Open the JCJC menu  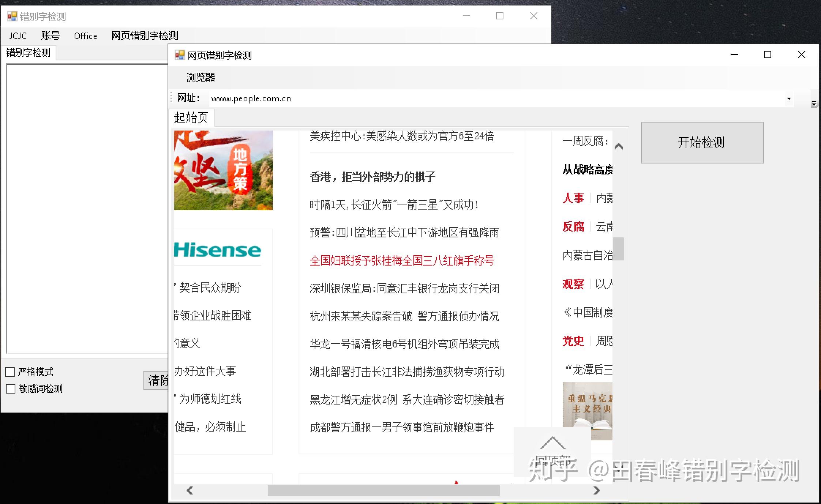[18, 36]
